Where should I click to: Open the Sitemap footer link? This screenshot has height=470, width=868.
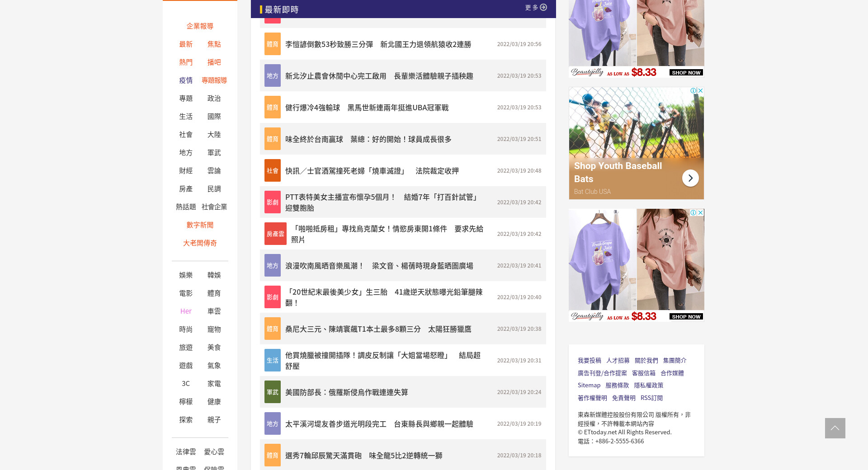click(589, 385)
